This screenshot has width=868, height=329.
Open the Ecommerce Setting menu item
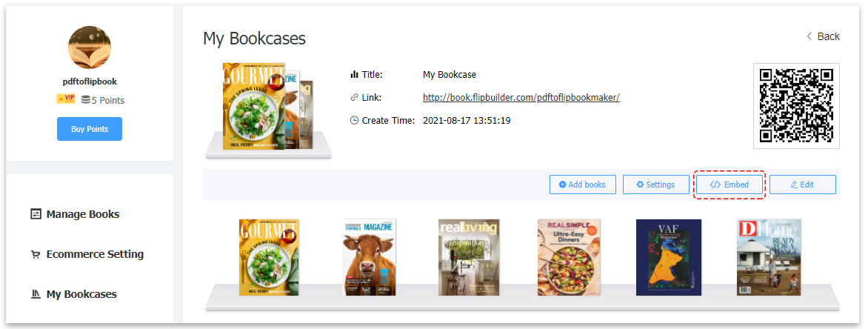pos(87,254)
